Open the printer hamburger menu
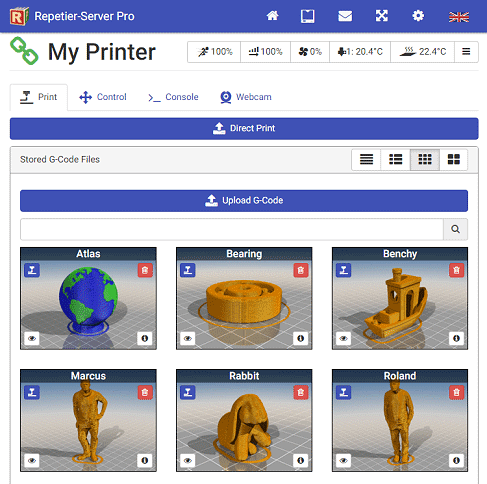 point(466,52)
